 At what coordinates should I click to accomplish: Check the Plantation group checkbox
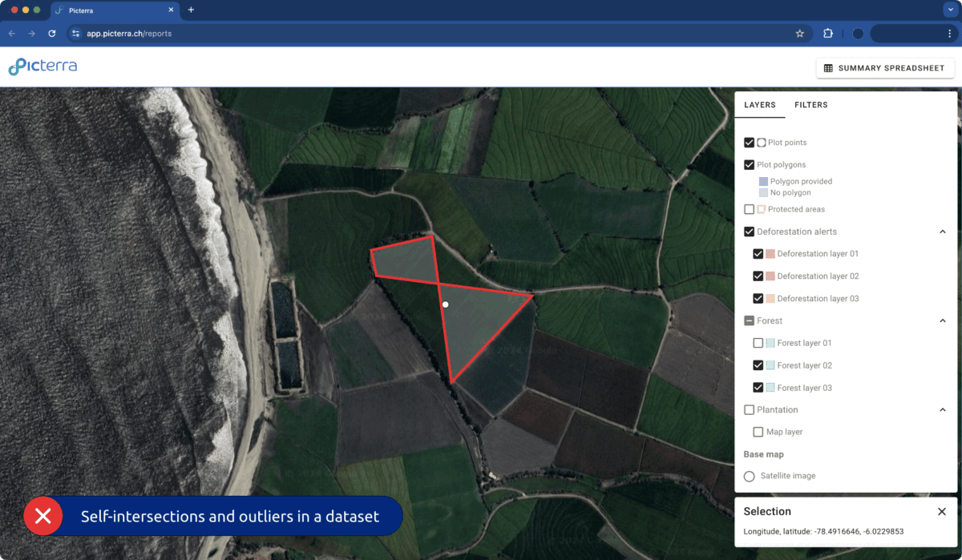pos(749,409)
